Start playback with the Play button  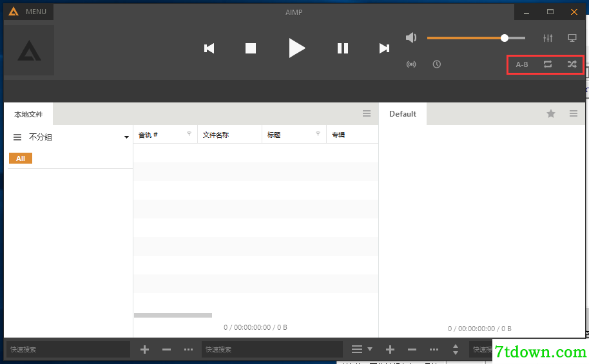tap(296, 48)
